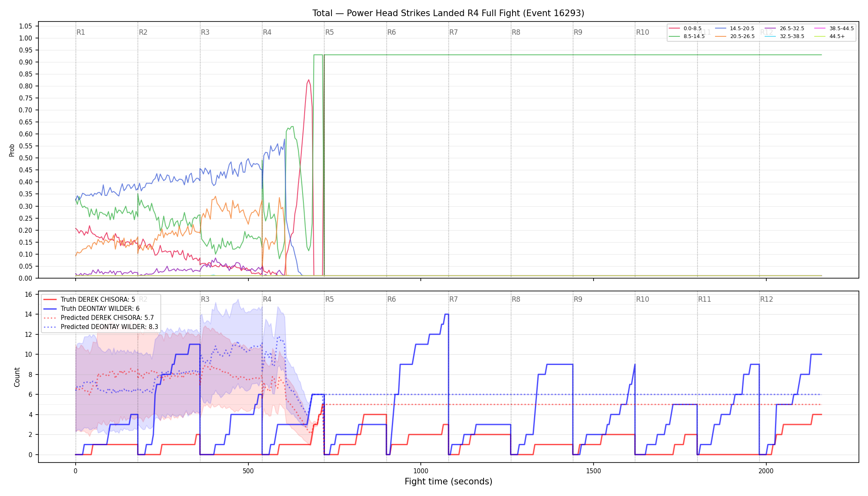Viewport: 868px width, 496px height.
Task: Click the R10 round marker in the probability chart
Action: pyautogui.click(x=643, y=32)
